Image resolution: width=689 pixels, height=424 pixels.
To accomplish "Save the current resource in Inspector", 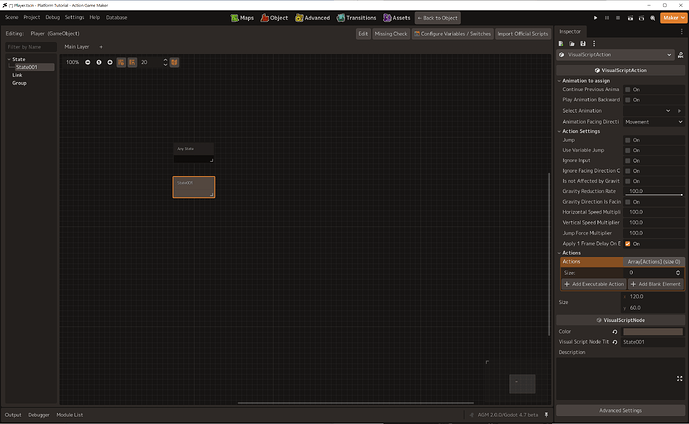I will pos(583,43).
